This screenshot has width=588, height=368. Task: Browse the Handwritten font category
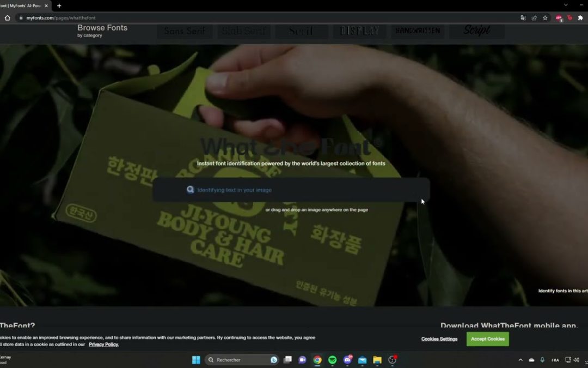[x=418, y=31]
